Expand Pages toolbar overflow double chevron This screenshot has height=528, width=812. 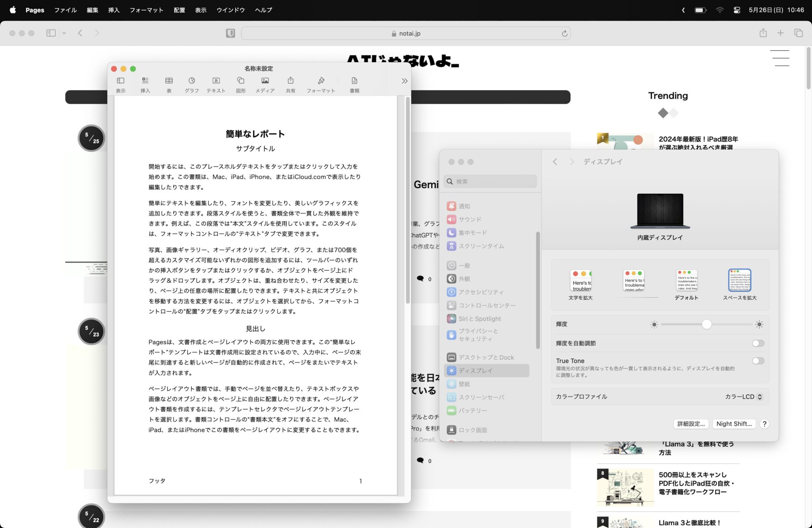(404, 81)
